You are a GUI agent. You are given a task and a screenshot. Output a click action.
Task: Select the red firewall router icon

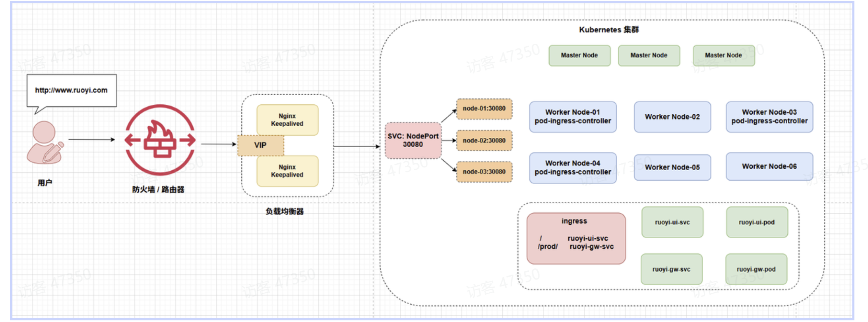click(160, 140)
